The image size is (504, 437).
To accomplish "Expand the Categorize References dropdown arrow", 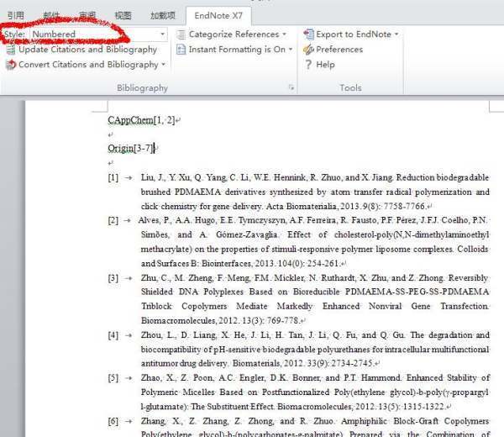I will [x=284, y=34].
